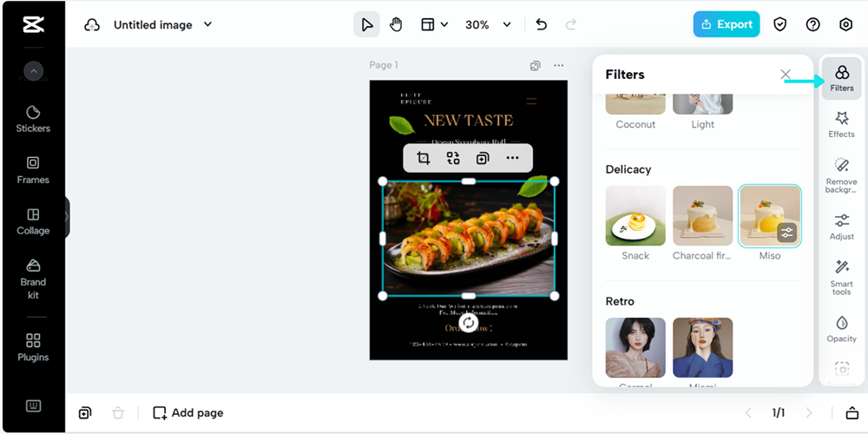Open the Untitled image title dropdown

[163, 25]
